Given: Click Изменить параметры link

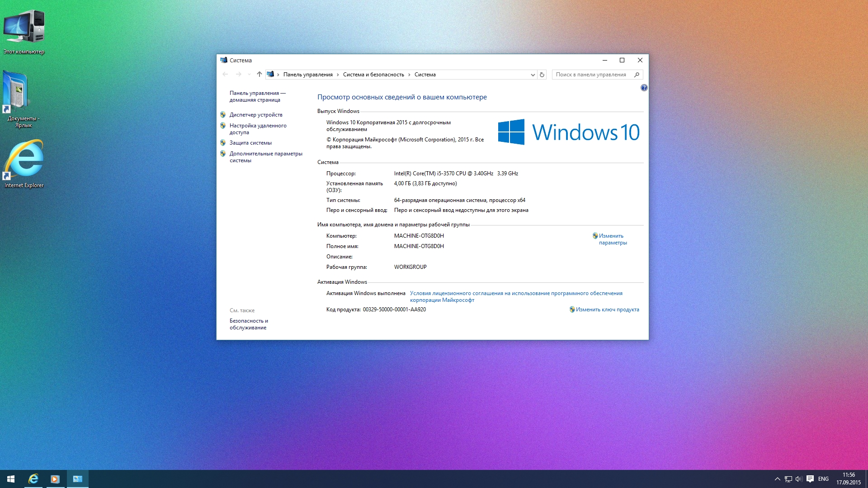Looking at the screenshot, I should (x=613, y=239).
